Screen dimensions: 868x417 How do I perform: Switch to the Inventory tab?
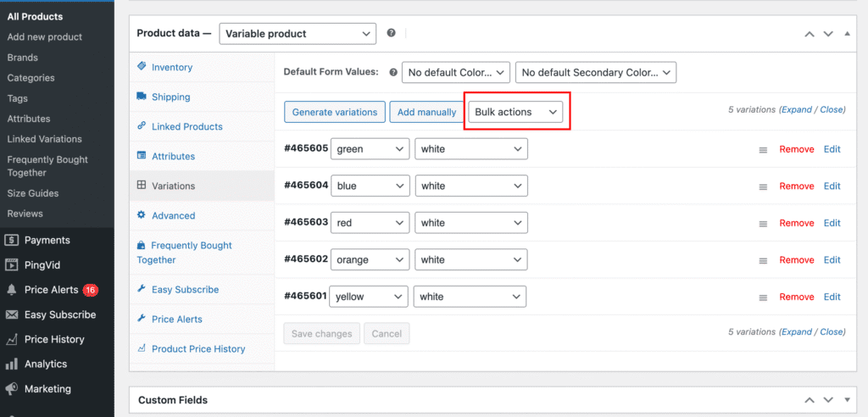[x=171, y=67]
